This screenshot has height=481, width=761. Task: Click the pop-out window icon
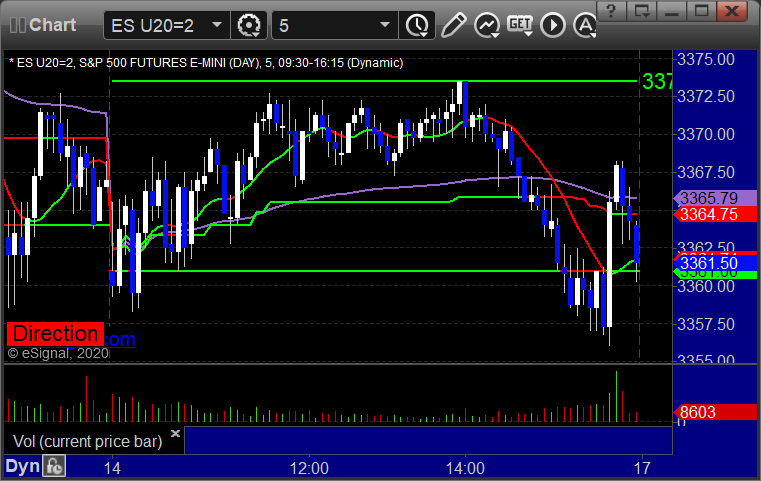point(641,11)
